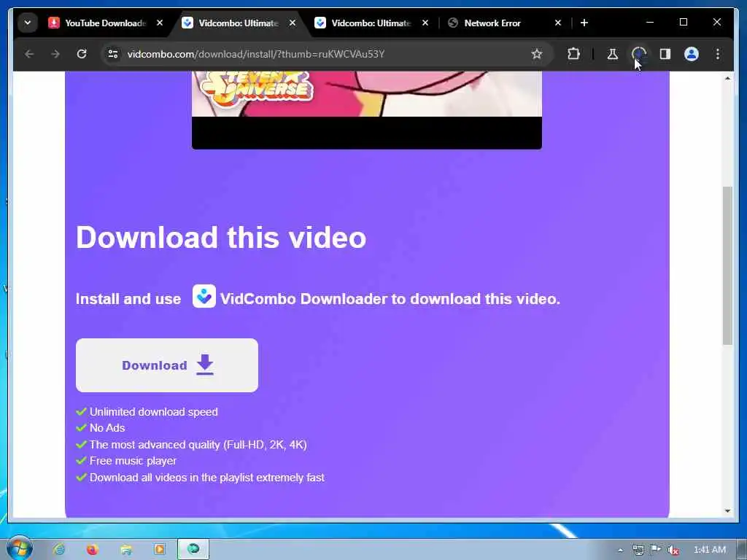
Task: Reload the current page
Action: click(82, 54)
